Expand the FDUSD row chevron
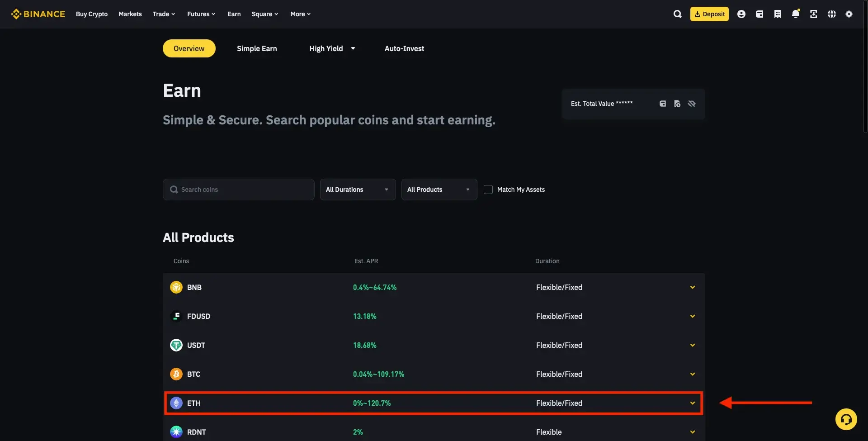Viewport: 868px width, 441px height. (x=693, y=316)
